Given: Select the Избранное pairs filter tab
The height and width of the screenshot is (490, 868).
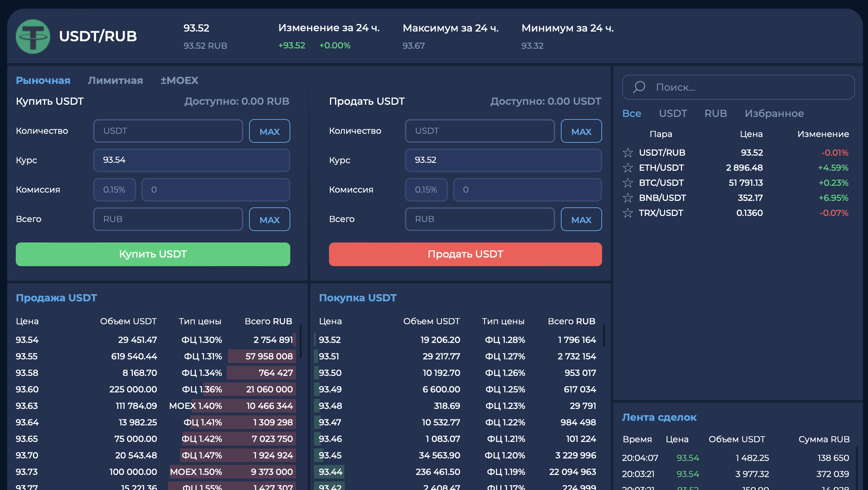Looking at the screenshot, I should tap(774, 113).
